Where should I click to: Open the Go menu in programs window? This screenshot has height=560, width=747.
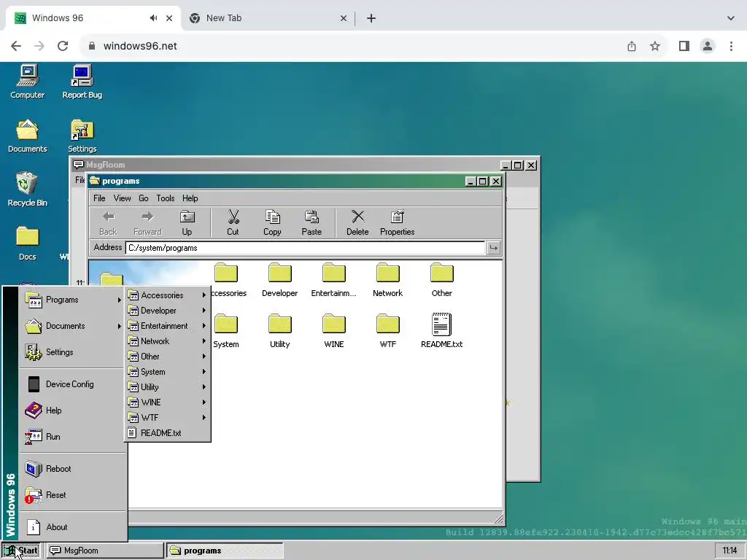point(144,198)
